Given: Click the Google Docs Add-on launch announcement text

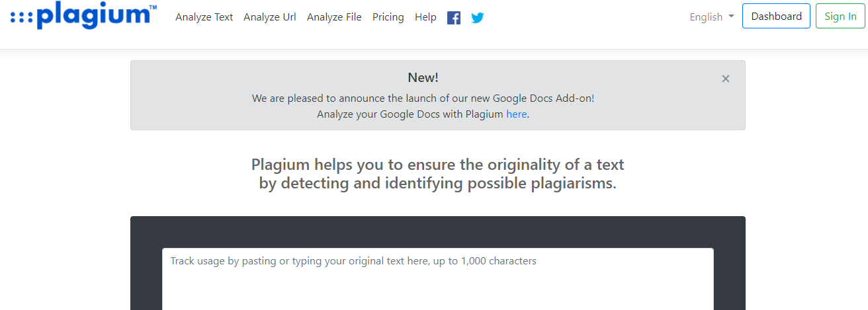Looking at the screenshot, I should tap(423, 98).
